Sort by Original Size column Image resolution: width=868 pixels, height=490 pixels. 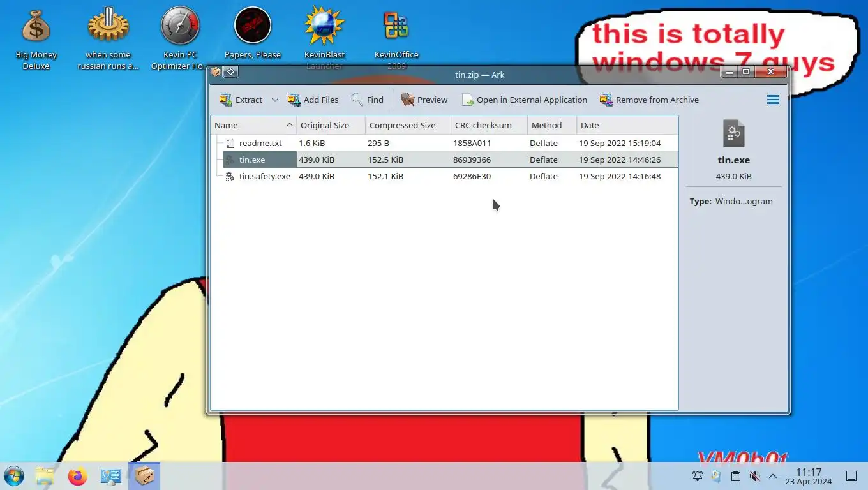tap(331, 125)
